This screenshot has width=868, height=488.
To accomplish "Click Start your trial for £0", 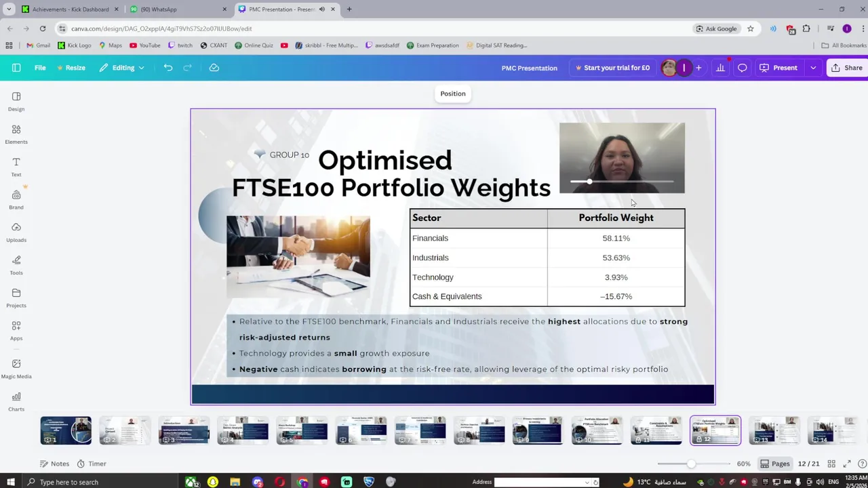I will (612, 68).
